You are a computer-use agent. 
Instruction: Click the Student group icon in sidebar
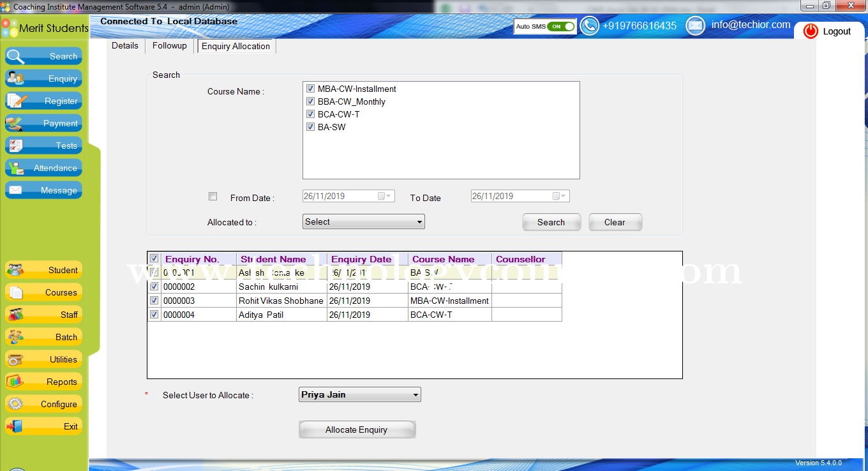point(15,270)
